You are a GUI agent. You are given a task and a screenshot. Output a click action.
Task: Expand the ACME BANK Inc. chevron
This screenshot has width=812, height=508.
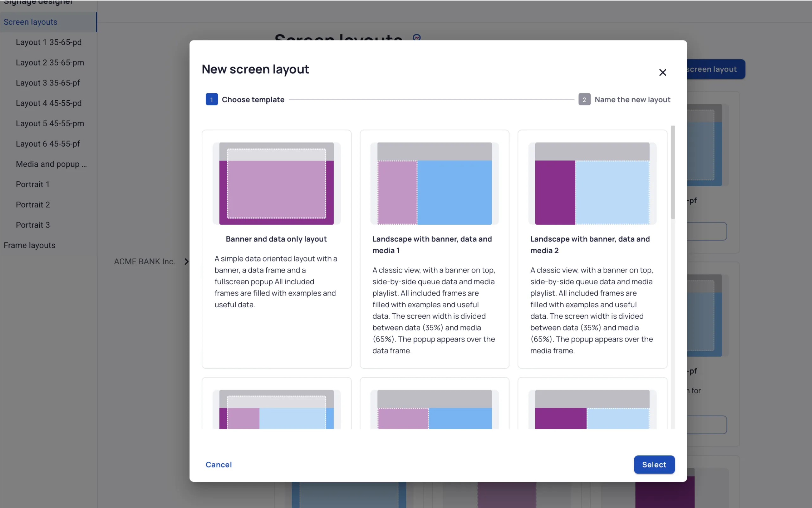(187, 261)
